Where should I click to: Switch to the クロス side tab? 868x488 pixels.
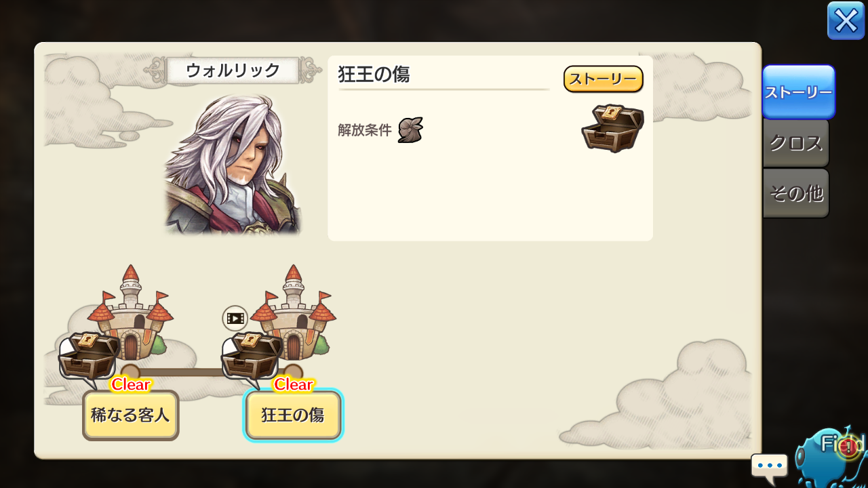(796, 144)
